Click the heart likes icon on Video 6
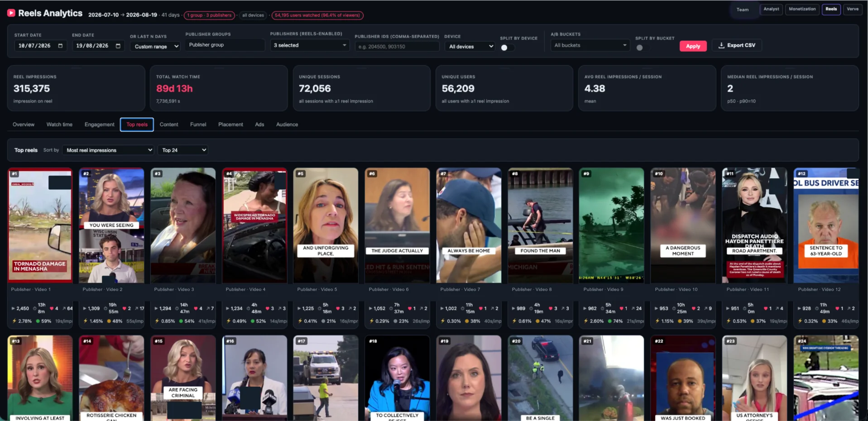 click(409, 308)
